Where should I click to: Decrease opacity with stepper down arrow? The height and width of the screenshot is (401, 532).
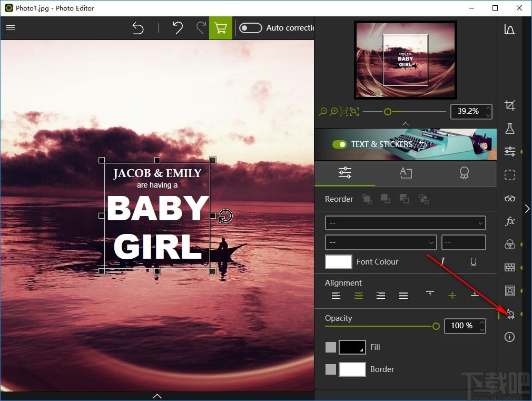tap(482, 330)
